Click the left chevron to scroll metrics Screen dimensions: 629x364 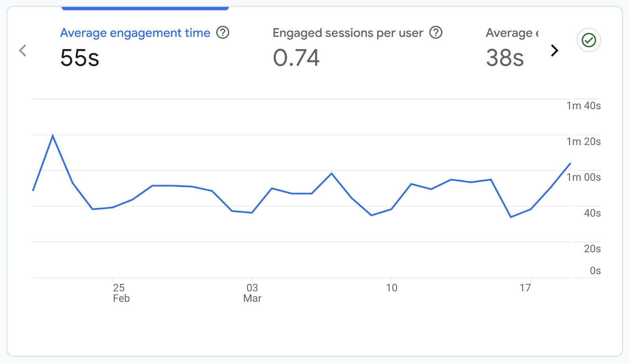23,50
